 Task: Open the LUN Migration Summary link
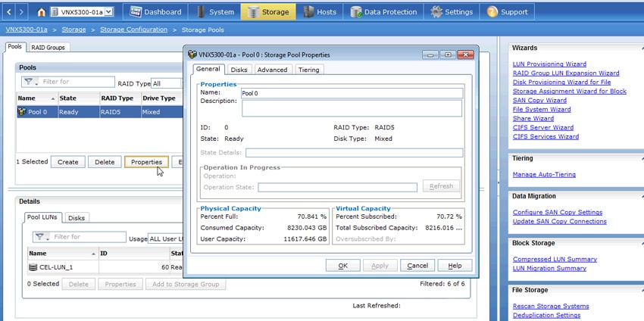point(549,268)
